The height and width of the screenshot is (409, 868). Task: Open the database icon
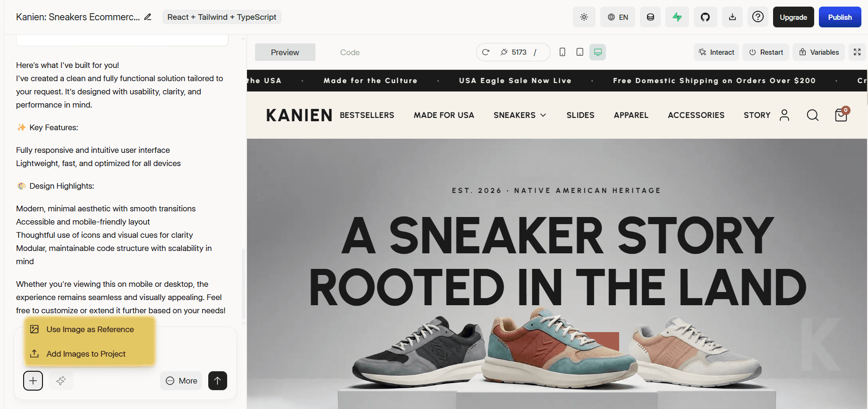(650, 17)
